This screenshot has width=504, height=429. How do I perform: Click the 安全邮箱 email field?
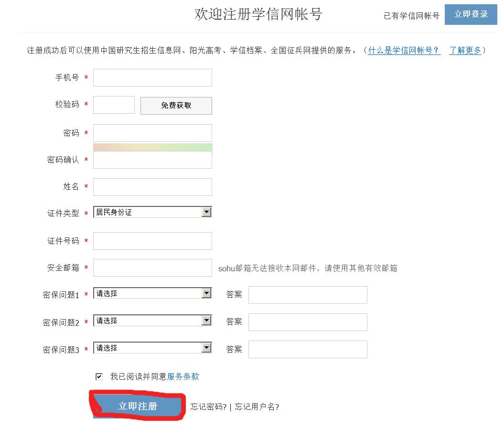click(x=152, y=268)
